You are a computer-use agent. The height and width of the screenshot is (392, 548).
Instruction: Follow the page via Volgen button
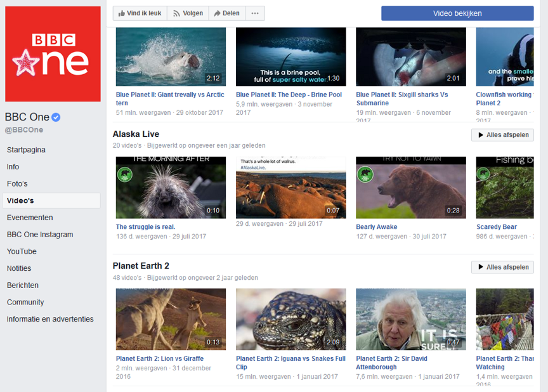188,13
